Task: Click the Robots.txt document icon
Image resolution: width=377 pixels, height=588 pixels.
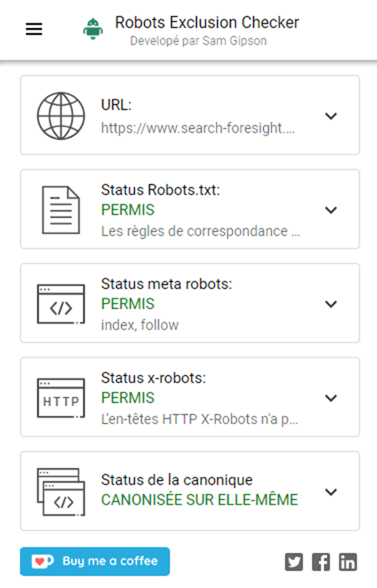Action: pyautogui.click(x=61, y=210)
